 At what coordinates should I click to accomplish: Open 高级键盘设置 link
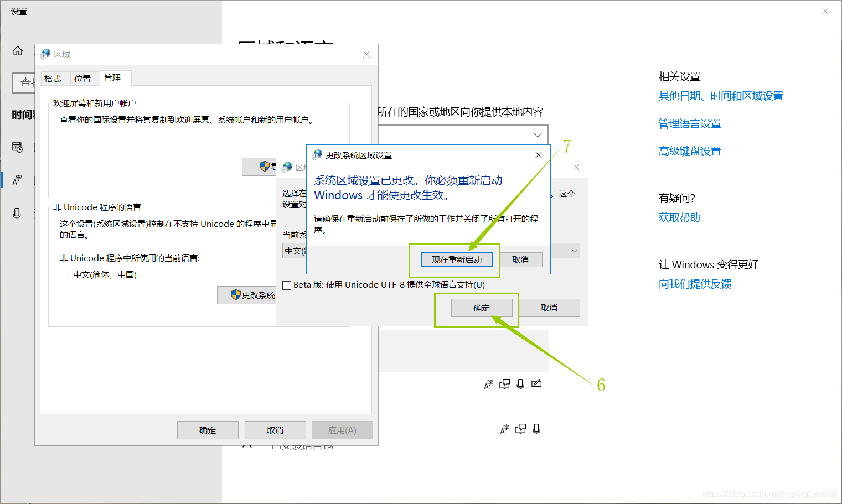pyautogui.click(x=690, y=151)
